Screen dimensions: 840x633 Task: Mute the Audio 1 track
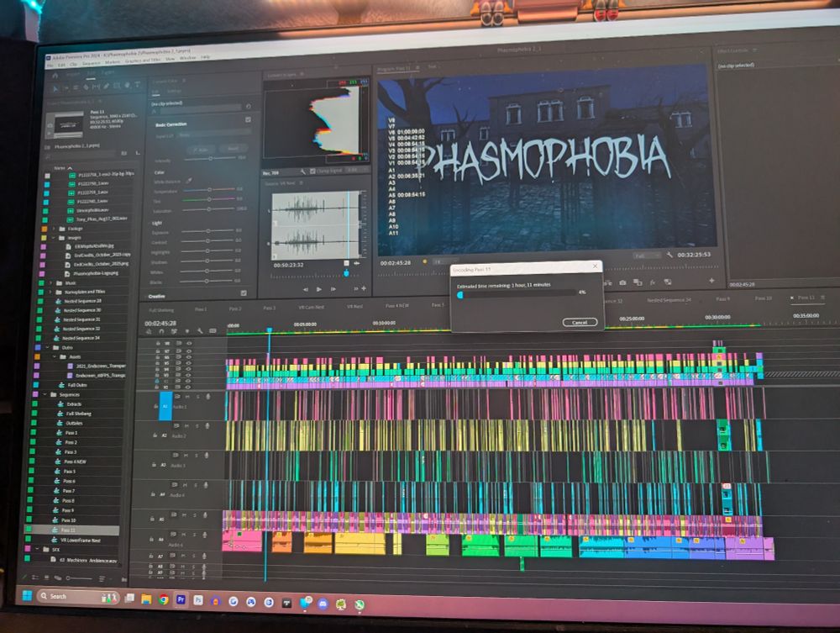tap(187, 397)
